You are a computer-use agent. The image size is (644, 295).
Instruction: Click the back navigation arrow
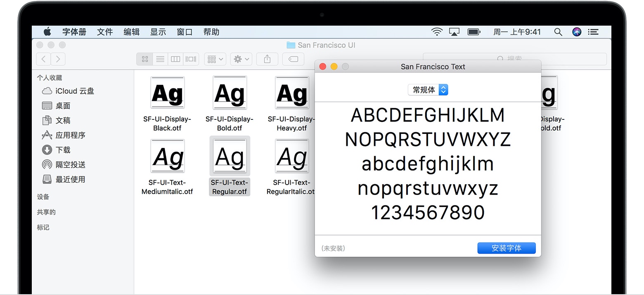(x=43, y=59)
